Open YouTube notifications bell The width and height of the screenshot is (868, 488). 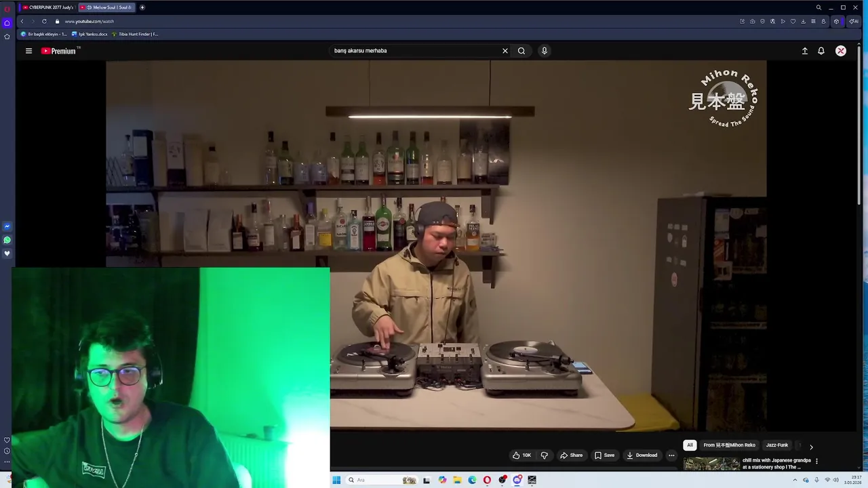(821, 51)
